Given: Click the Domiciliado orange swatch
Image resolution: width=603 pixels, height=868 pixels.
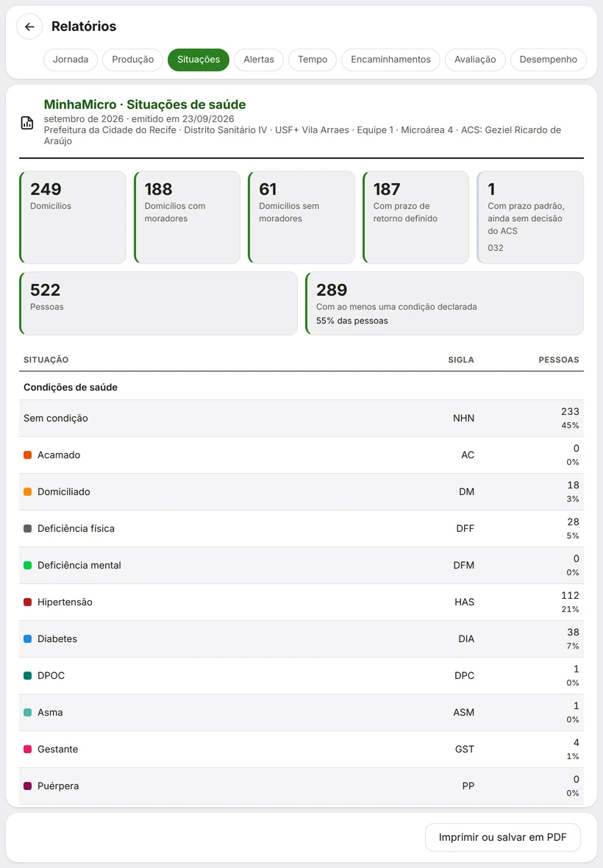Looking at the screenshot, I should click(x=28, y=491).
